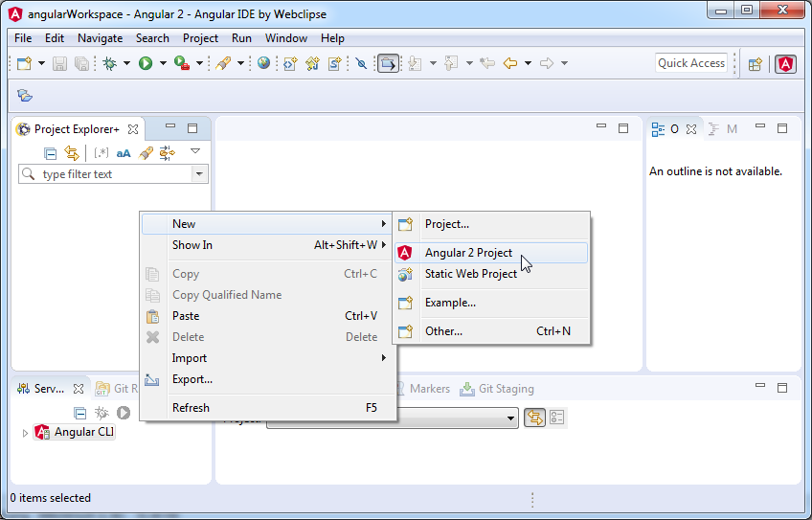Toggle case sensitive aA filter icon
The width and height of the screenshot is (812, 520).
pos(124,153)
